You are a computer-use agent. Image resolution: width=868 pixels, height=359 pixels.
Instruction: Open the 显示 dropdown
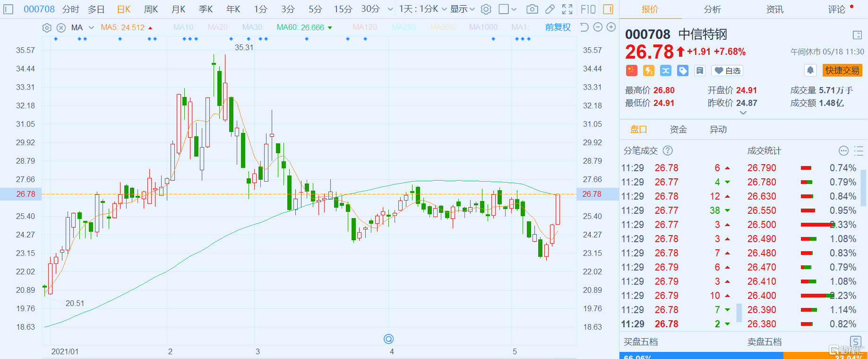pos(462,9)
